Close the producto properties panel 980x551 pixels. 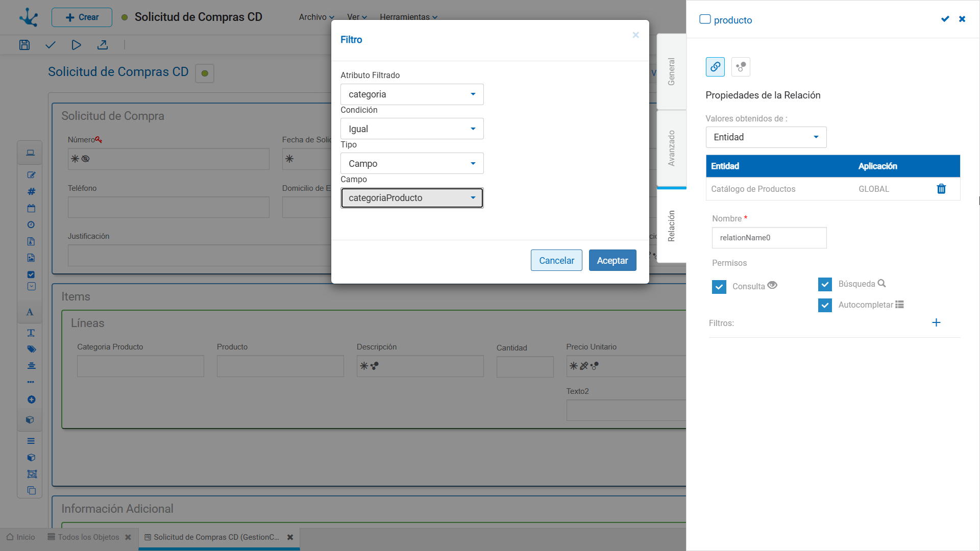962,19
